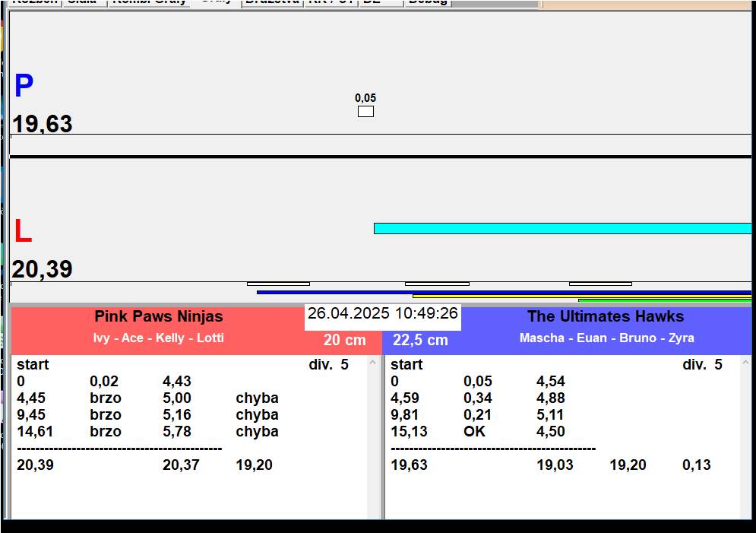Click 'brzo' in the 14,61 row
Viewport: 756px width, 533px height.
tap(106, 432)
